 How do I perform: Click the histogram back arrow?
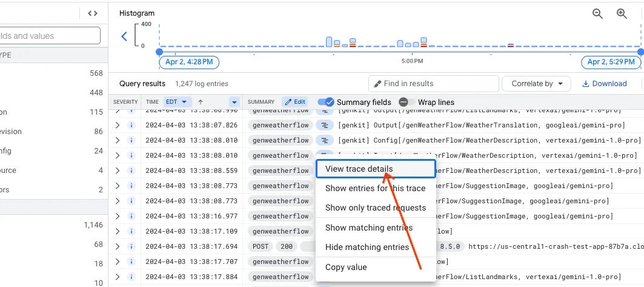coord(124,36)
